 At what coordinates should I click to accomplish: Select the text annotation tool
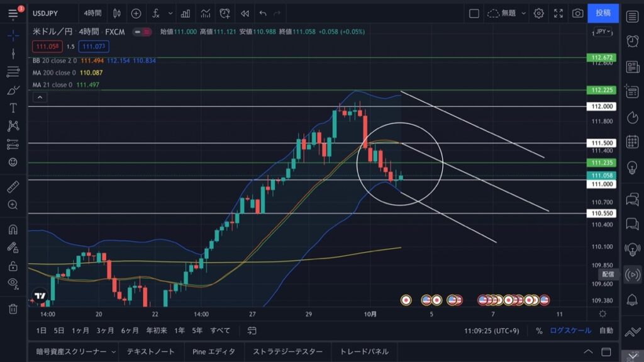[x=13, y=108]
